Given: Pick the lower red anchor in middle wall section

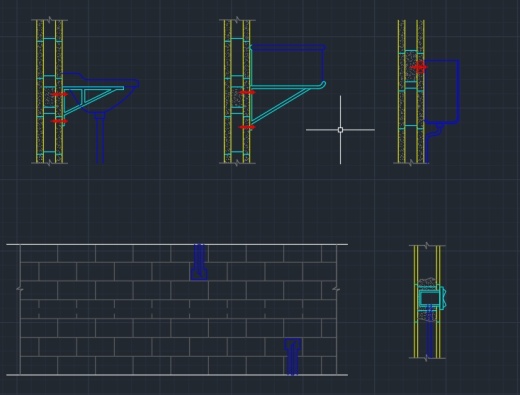Looking at the screenshot, I should point(247,127).
